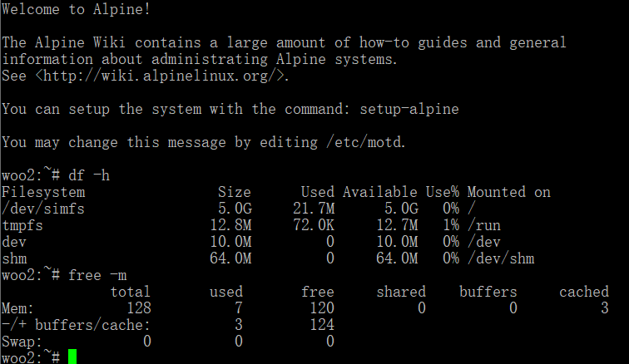This screenshot has width=629, height=364.
Task: Click the '12.8M' size value
Action: point(230,225)
